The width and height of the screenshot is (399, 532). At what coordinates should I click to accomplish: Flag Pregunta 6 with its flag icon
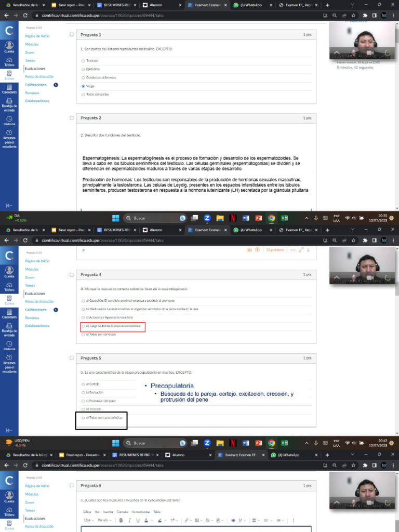[72, 486]
